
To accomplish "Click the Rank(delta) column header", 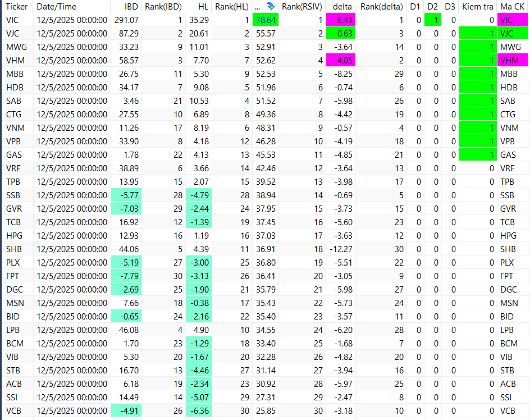I will pyautogui.click(x=382, y=7).
